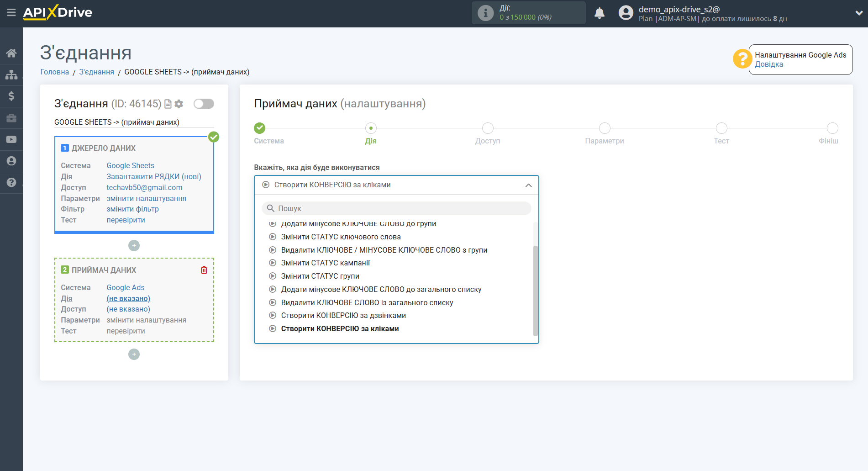Image resolution: width=868 pixels, height=471 pixels.
Task: Open connection settings gear icon
Action: pos(179,104)
